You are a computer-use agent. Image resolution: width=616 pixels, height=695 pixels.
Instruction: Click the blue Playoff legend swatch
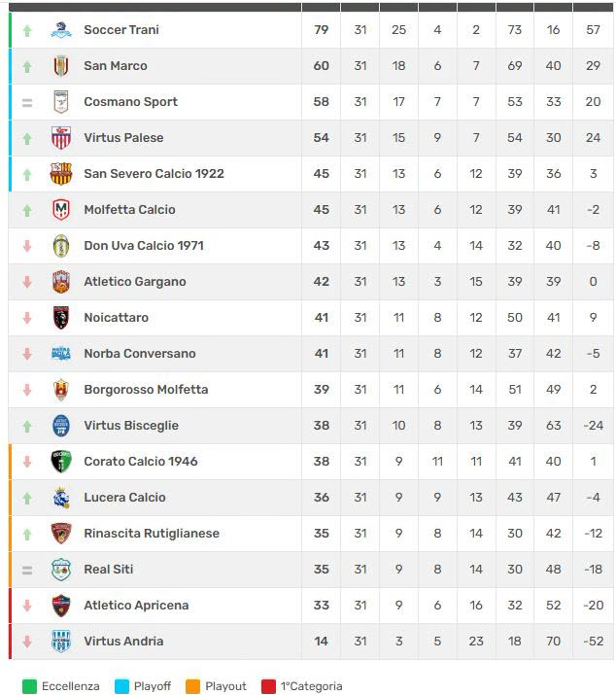[x=121, y=686]
